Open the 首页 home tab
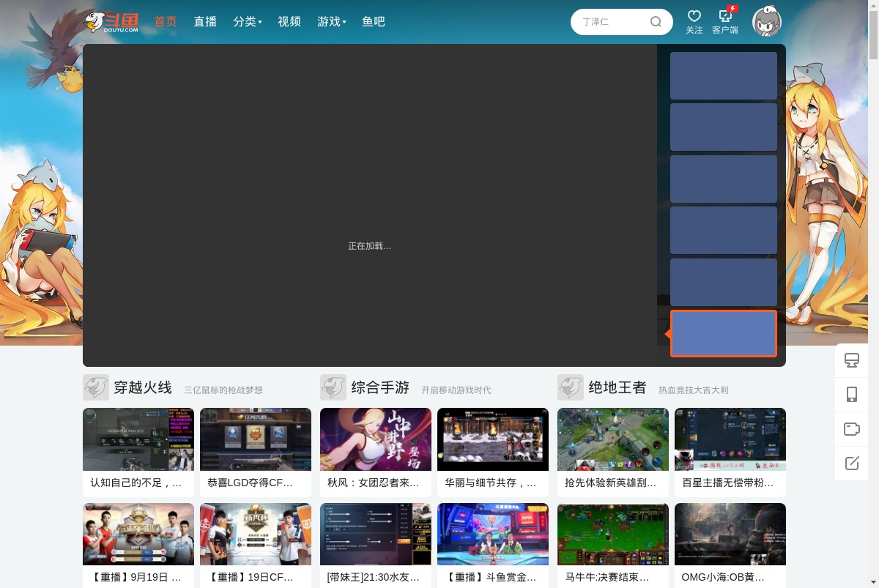 pos(166,22)
